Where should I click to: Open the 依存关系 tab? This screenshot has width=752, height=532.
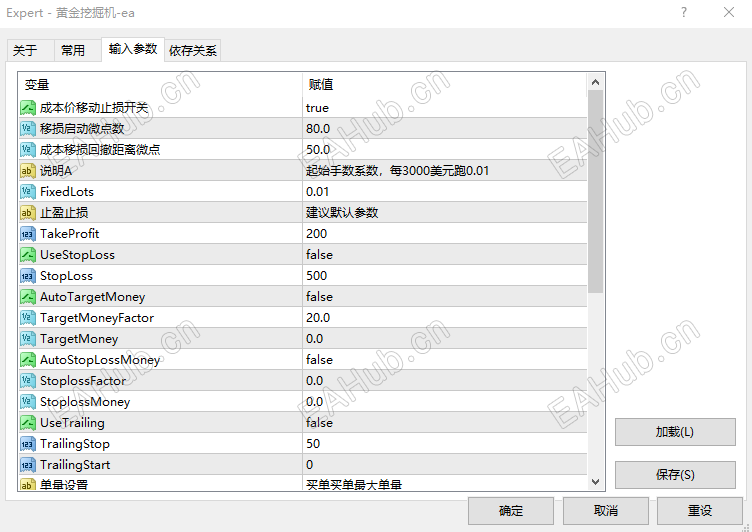click(x=193, y=50)
